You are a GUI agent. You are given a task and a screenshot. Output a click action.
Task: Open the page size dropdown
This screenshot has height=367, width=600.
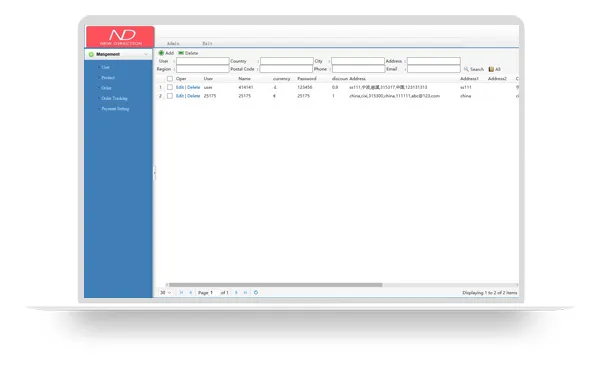166,292
